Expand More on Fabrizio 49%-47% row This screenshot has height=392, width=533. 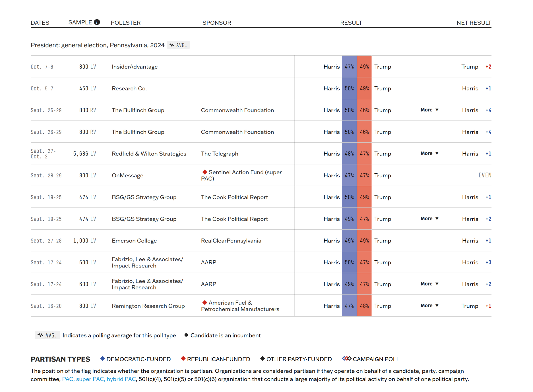[x=429, y=284]
